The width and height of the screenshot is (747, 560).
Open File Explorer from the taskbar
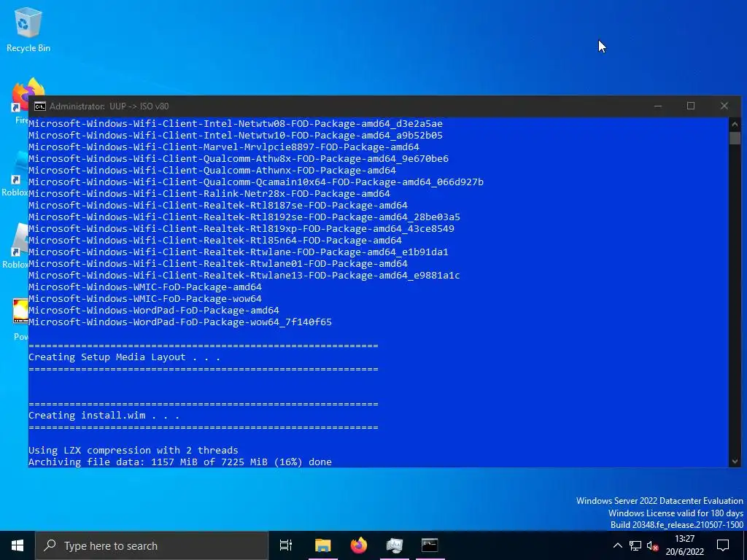click(322, 545)
